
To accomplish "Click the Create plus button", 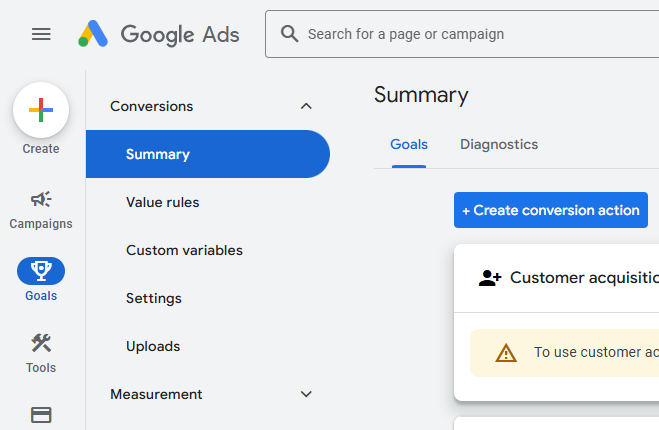I will click(41, 110).
